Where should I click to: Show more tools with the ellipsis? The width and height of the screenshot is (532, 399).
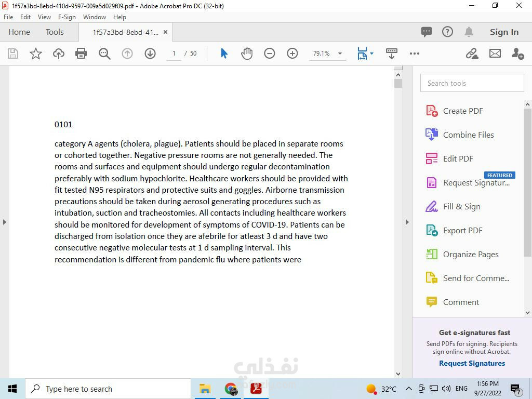pyautogui.click(x=414, y=54)
